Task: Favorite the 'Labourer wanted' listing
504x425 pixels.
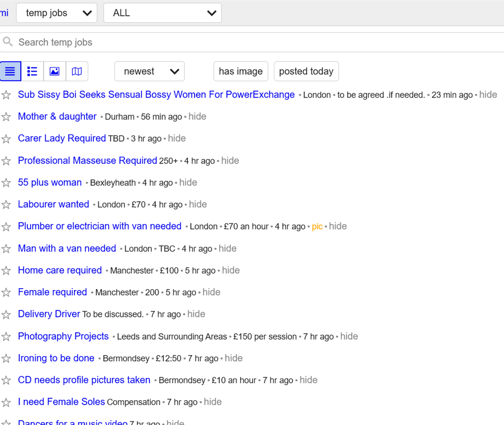Action: click(6, 205)
